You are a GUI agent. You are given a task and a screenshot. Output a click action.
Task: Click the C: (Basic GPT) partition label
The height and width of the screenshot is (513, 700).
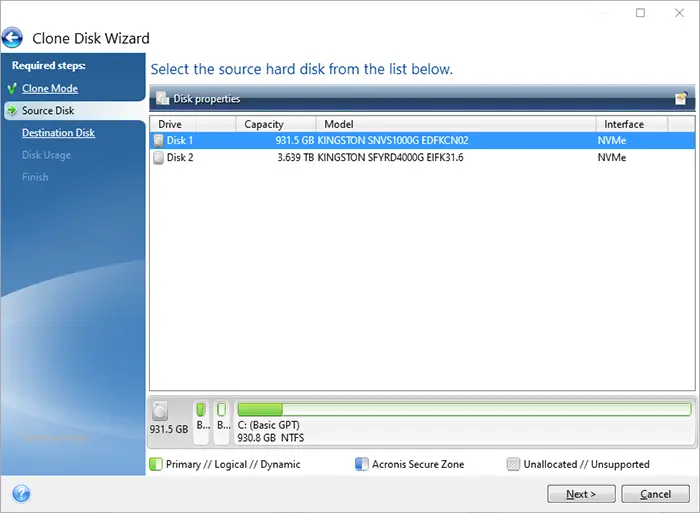click(268, 425)
